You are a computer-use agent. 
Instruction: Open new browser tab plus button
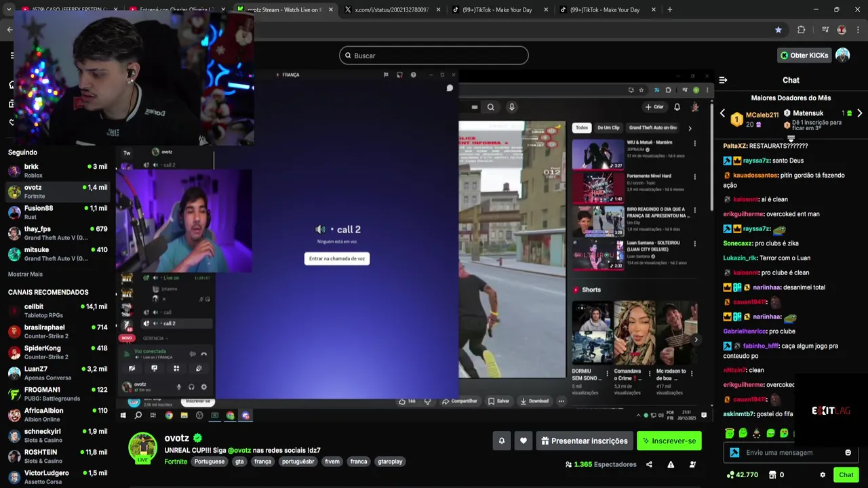pos(669,10)
